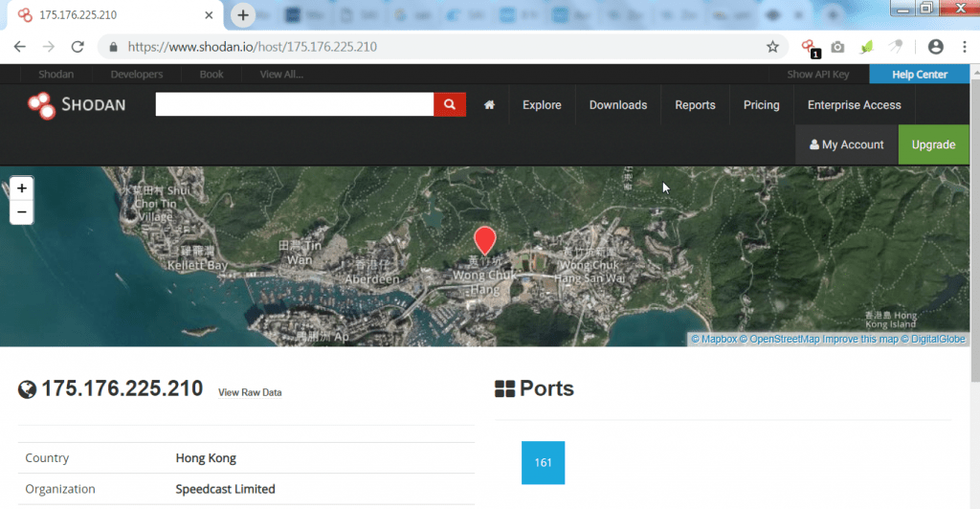Click the Ports heading text
The image size is (980, 509).
(546, 388)
